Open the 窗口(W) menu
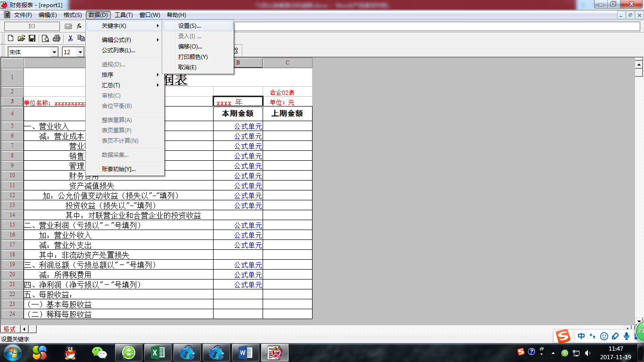This screenshot has width=644, height=362. [x=150, y=15]
